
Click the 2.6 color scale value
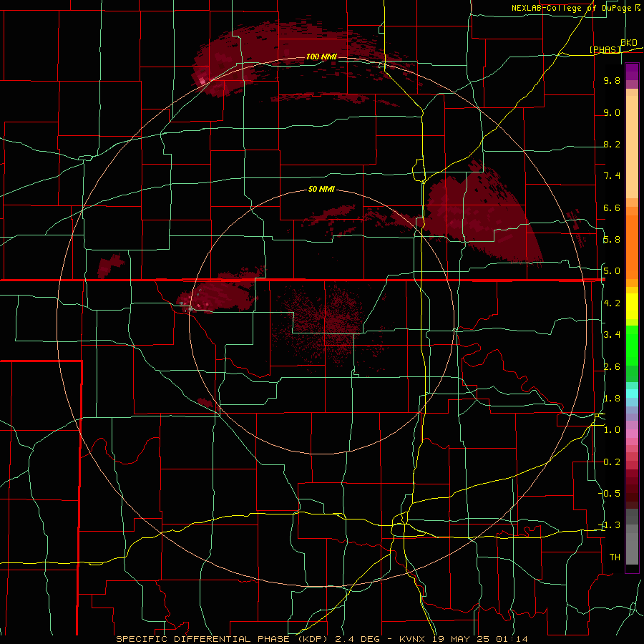point(612,367)
